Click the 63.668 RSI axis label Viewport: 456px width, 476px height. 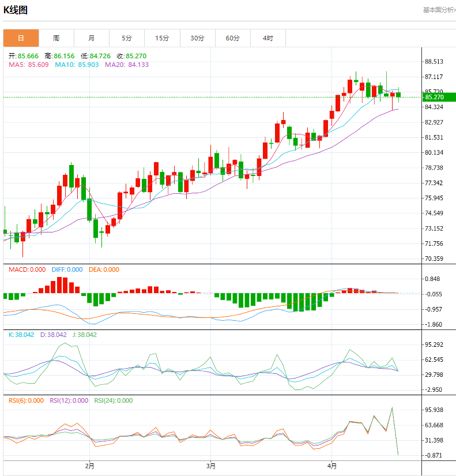click(434, 425)
